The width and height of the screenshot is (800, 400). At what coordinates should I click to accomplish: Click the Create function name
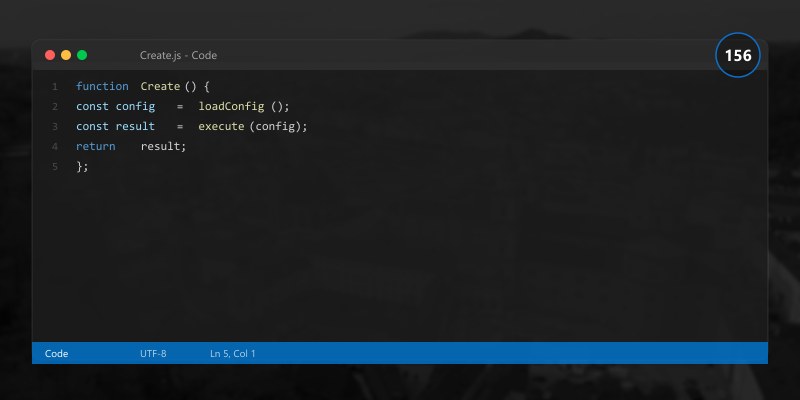coord(160,87)
